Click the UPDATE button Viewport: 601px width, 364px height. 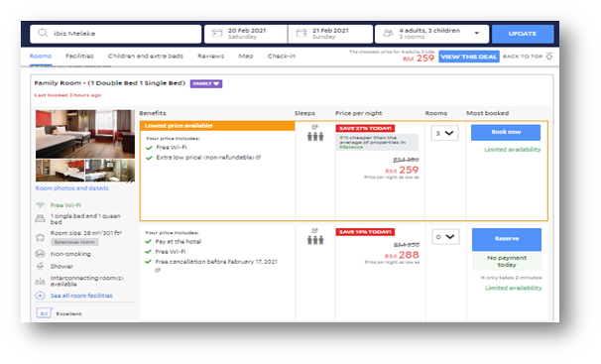click(523, 34)
